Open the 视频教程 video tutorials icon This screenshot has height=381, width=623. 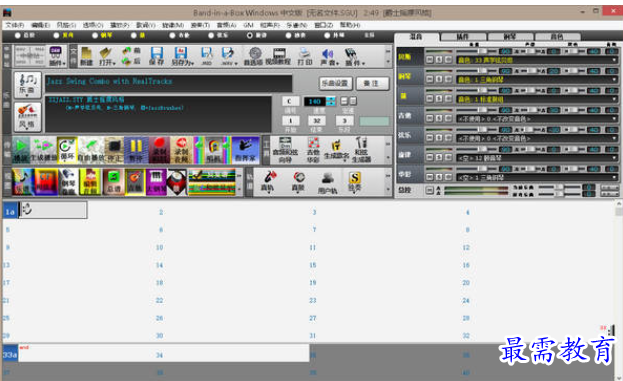[279, 56]
